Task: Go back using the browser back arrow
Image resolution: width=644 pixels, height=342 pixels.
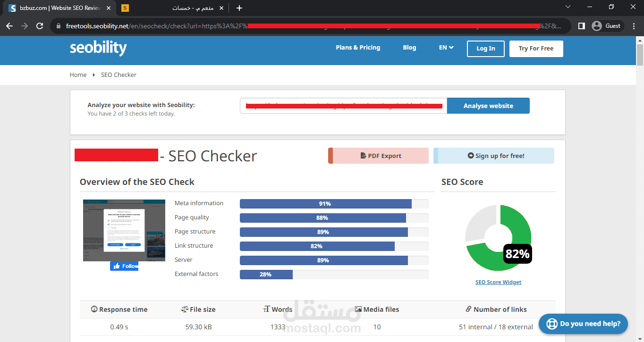Action: coord(9,26)
